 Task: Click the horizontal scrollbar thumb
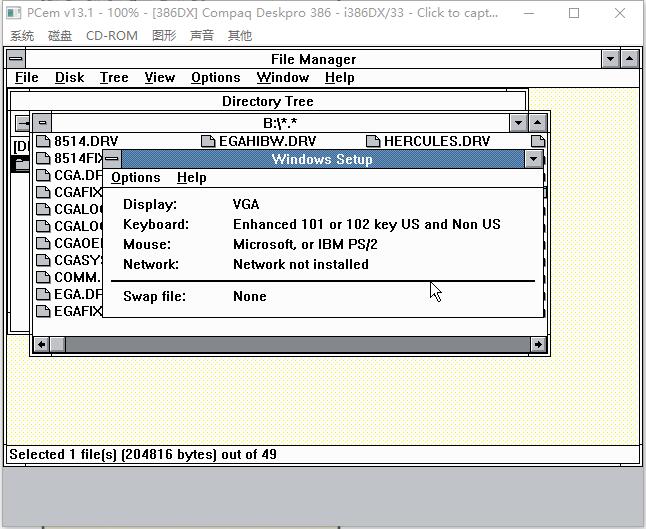pyautogui.click(x=58, y=344)
